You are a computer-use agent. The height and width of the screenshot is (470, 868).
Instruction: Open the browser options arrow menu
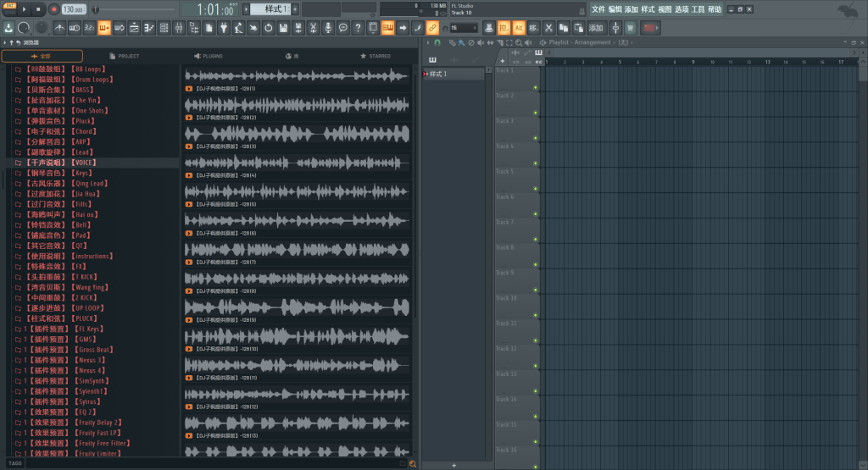tap(5, 42)
